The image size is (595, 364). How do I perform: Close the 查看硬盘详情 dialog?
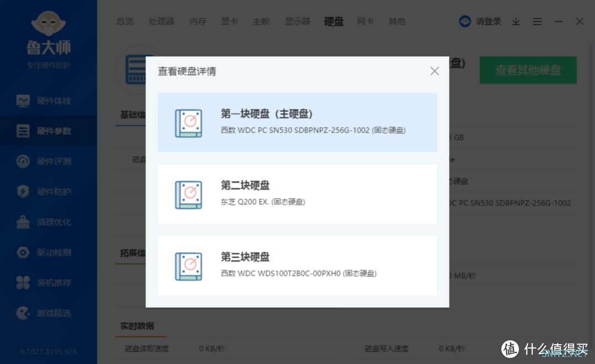click(435, 71)
